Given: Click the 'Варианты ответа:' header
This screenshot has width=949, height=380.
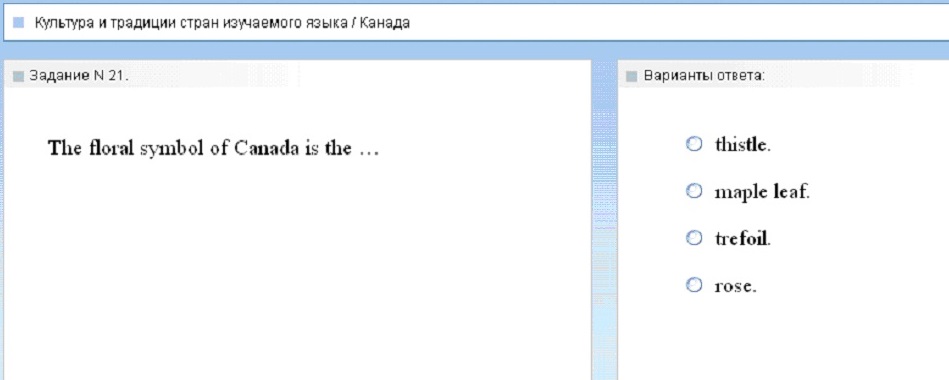Looking at the screenshot, I should (704, 76).
